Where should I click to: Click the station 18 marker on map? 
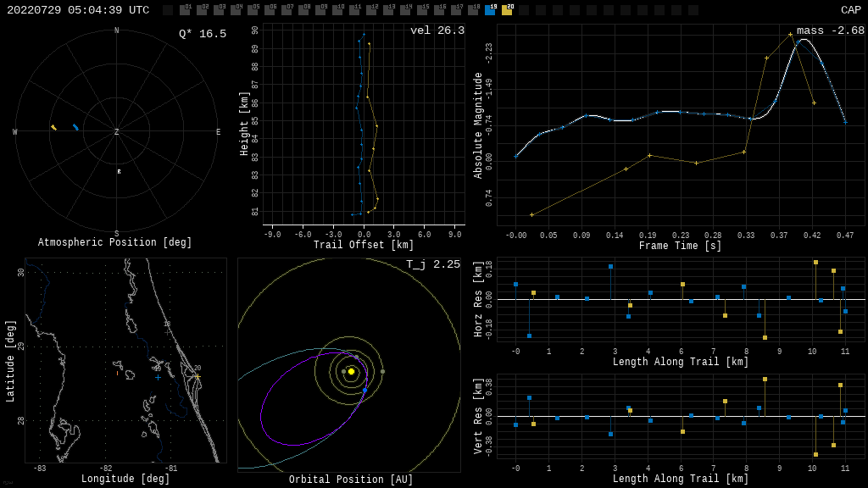(x=169, y=332)
